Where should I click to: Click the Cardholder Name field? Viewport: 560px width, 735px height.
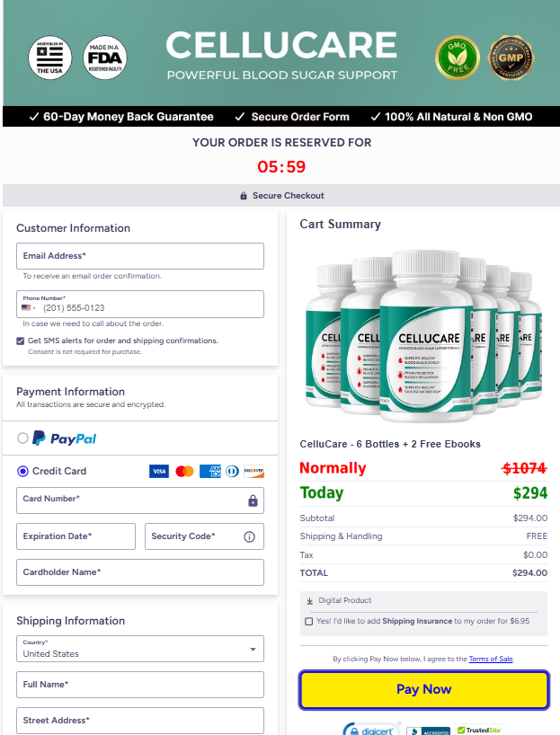[140, 572]
